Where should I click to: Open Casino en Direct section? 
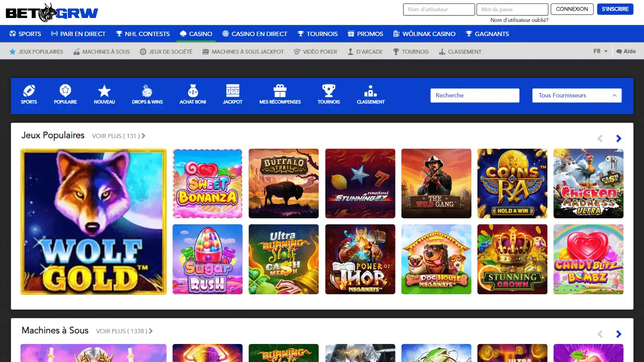(255, 33)
